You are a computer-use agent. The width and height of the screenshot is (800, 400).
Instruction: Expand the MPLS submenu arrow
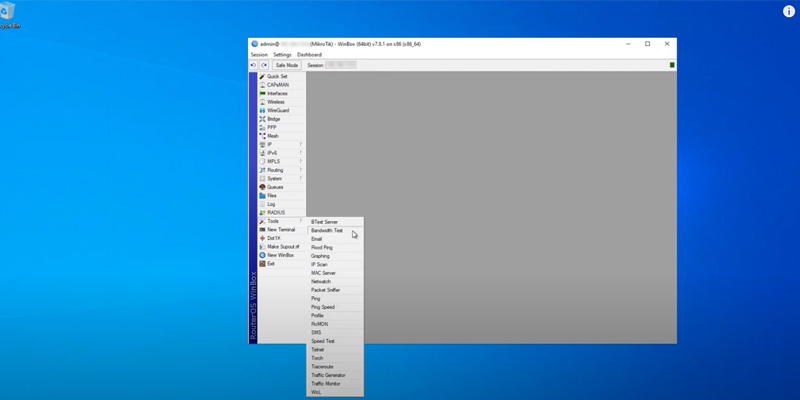pos(301,161)
